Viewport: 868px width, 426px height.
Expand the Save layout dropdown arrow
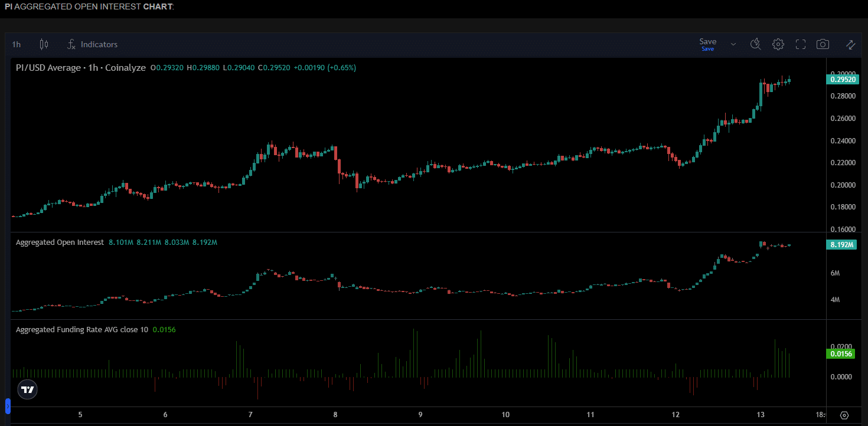point(733,44)
